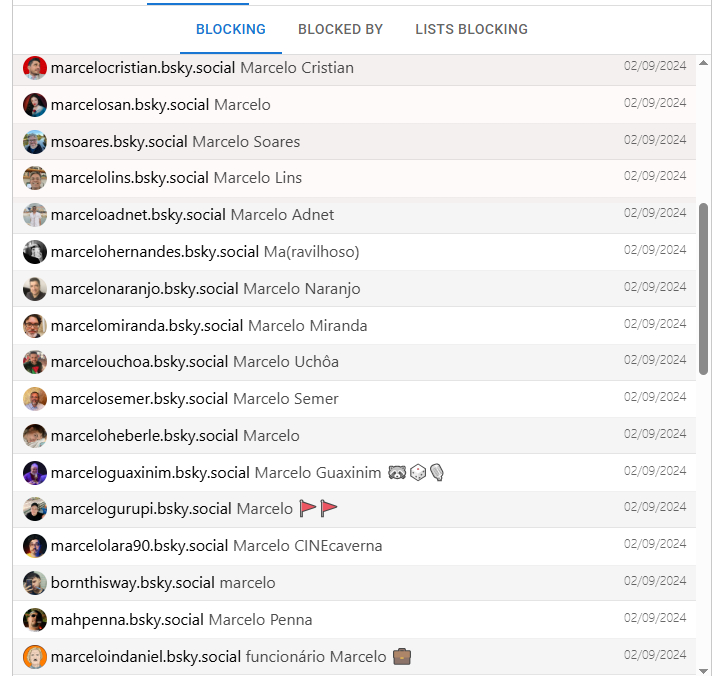The width and height of the screenshot is (715, 676).
Task: Click the marceloindaniel.bsky.social avatar
Action: pyautogui.click(x=35, y=657)
